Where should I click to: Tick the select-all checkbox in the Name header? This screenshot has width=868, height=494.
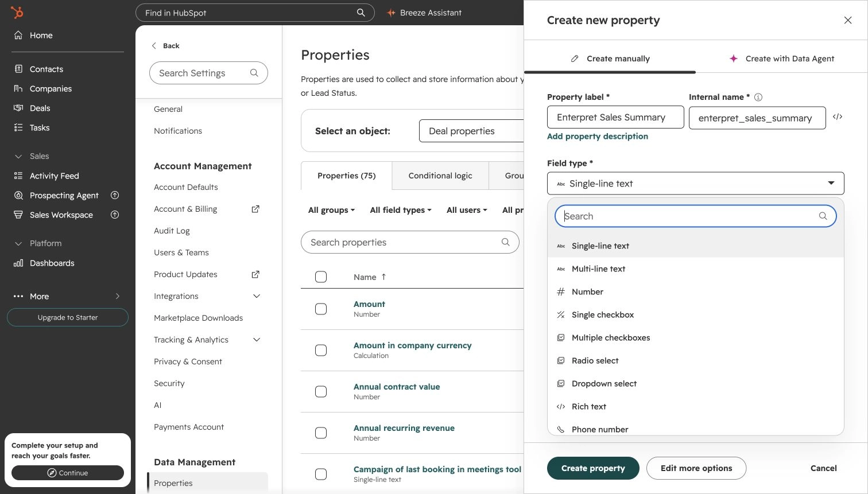pyautogui.click(x=321, y=277)
